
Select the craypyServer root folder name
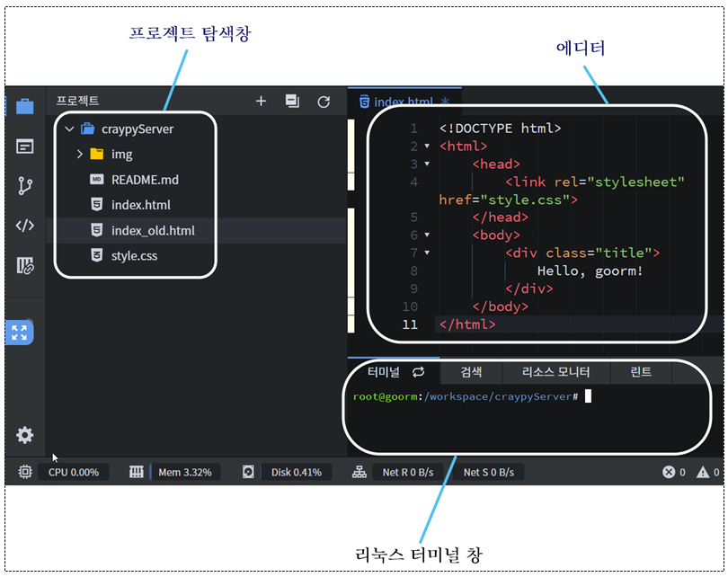tap(138, 129)
